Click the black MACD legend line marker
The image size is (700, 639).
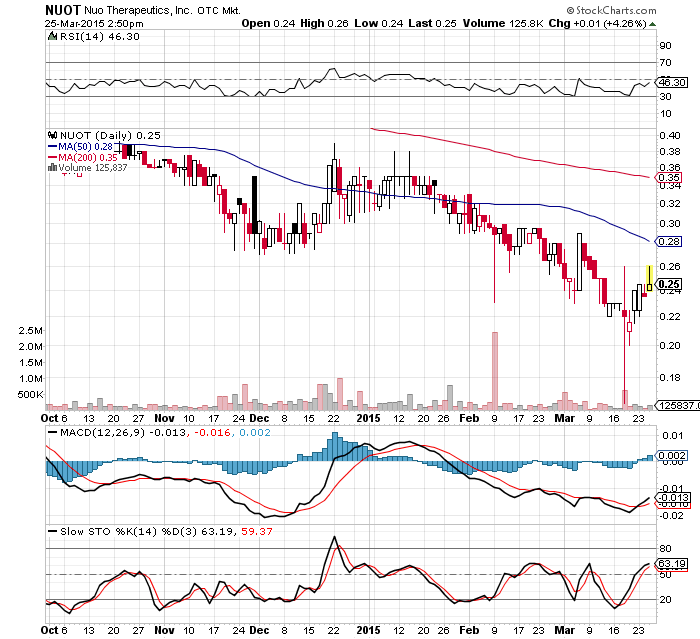point(53,432)
